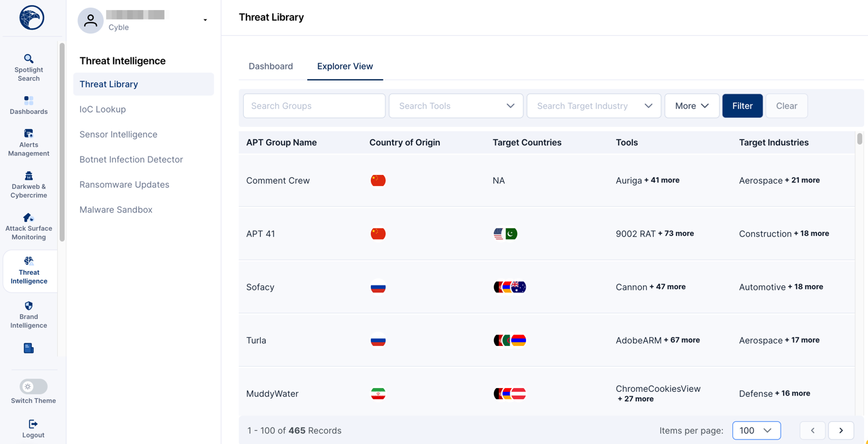
Task: Click China flag in APT 41 row
Action: coord(378,234)
